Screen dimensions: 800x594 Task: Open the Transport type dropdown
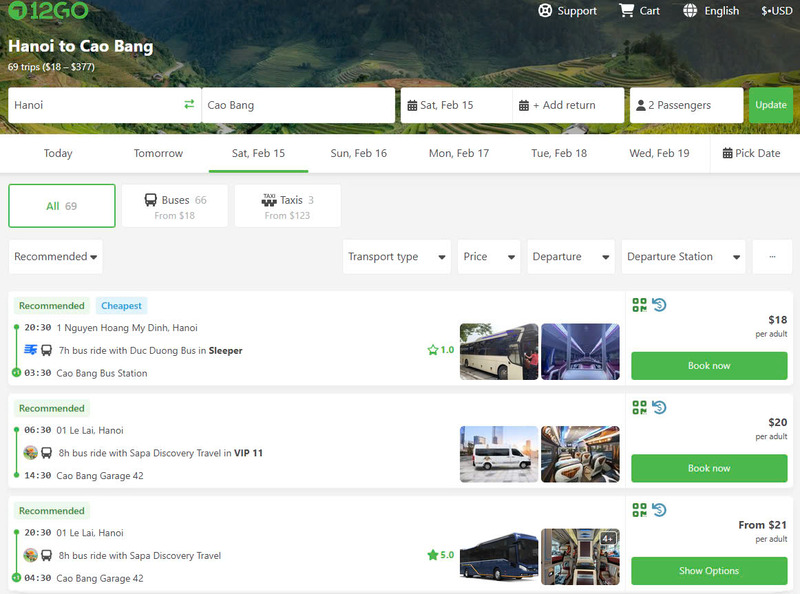point(394,256)
